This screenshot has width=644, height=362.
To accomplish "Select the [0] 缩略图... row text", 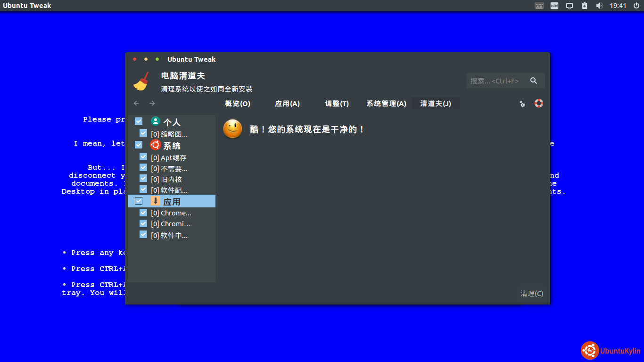I will [x=169, y=134].
